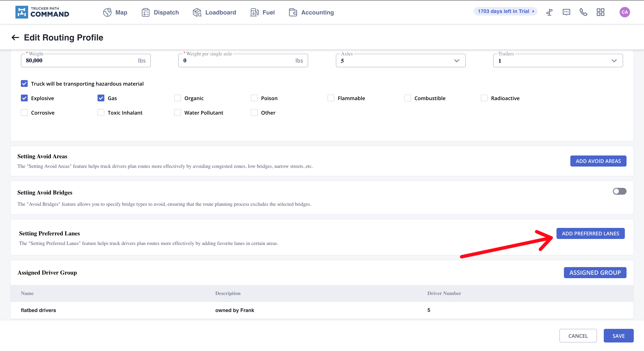Click the Add Preferred Lanes button
Screen dimensions: 644x351
coord(590,233)
